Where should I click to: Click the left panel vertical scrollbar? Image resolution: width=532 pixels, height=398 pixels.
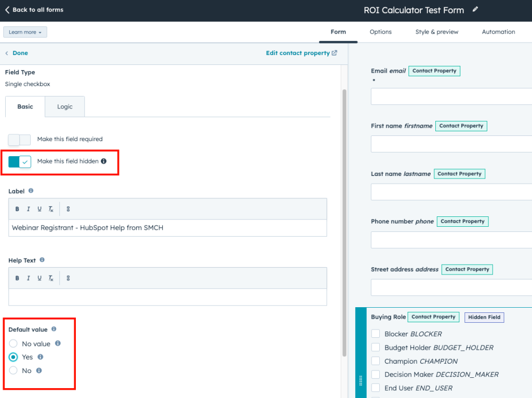344,223
